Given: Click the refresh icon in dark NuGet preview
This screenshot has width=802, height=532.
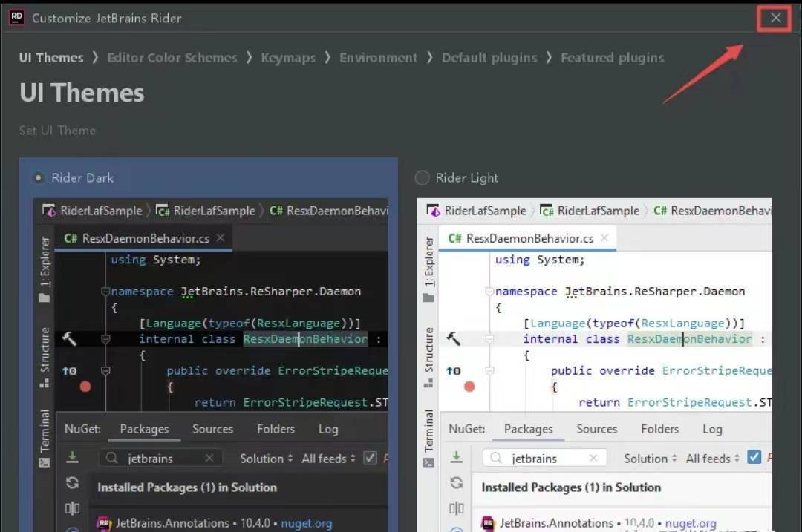Looking at the screenshot, I should 73,482.
